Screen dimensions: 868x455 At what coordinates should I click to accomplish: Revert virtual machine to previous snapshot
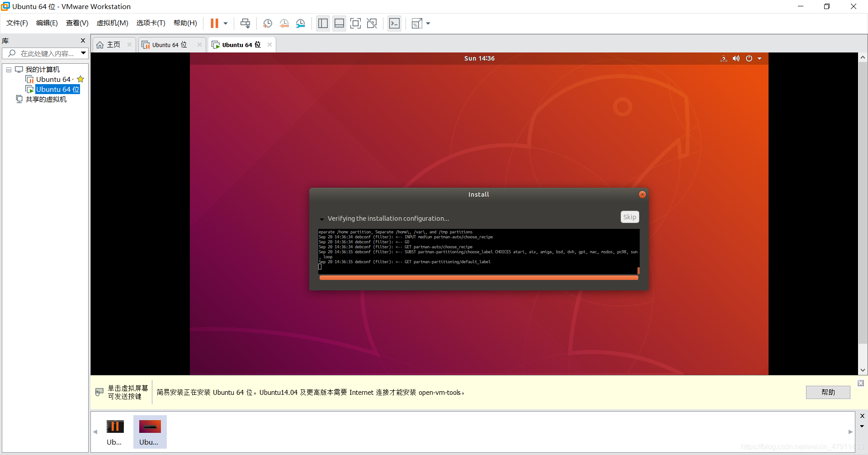tap(284, 23)
